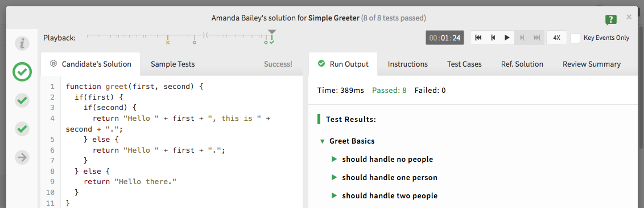Step back one playback event
Screen dimensions: 644x208
point(493,38)
